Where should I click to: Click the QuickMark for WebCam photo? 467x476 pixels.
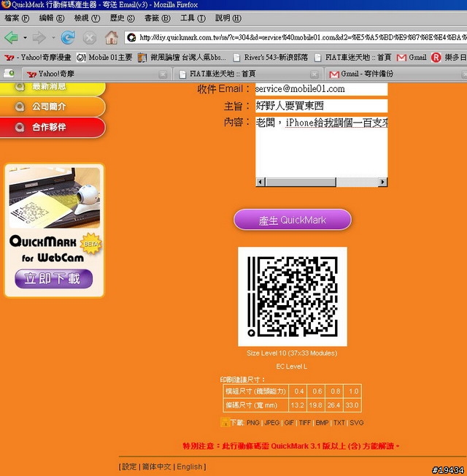point(54,198)
